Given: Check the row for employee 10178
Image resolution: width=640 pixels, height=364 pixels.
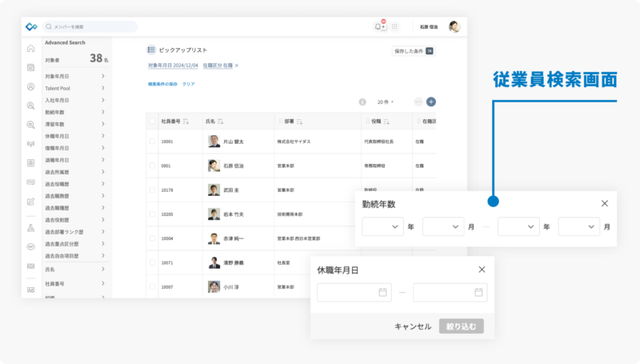Looking at the screenshot, I should point(152,190).
